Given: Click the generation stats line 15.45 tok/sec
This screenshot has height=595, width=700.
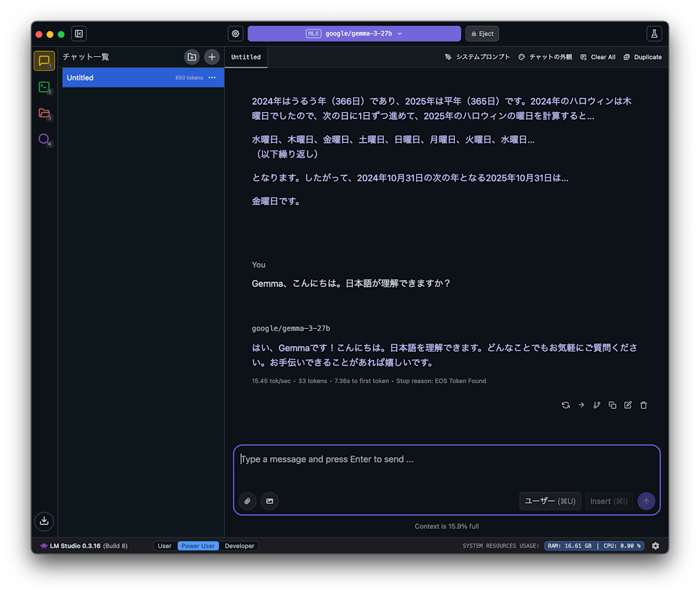Looking at the screenshot, I should (369, 381).
